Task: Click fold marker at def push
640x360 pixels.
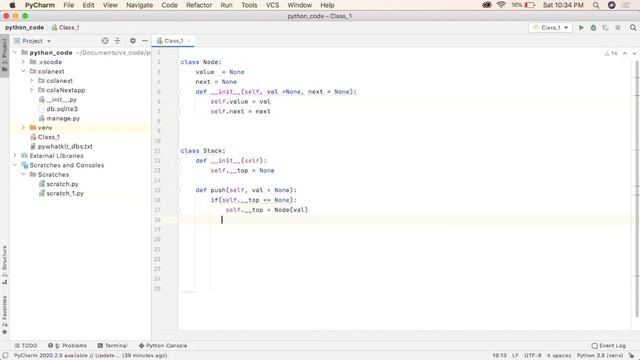Action: 178,190
